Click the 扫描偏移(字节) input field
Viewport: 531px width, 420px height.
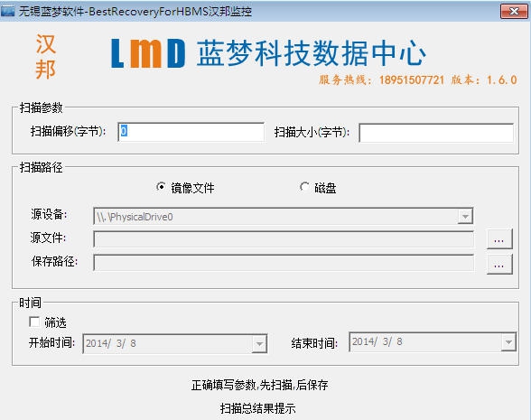pos(191,132)
